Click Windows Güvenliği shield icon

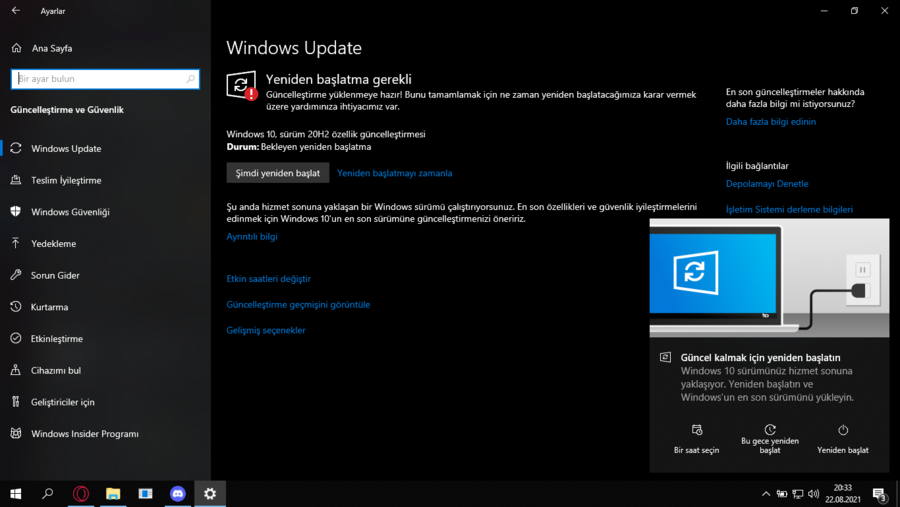pyautogui.click(x=15, y=211)
